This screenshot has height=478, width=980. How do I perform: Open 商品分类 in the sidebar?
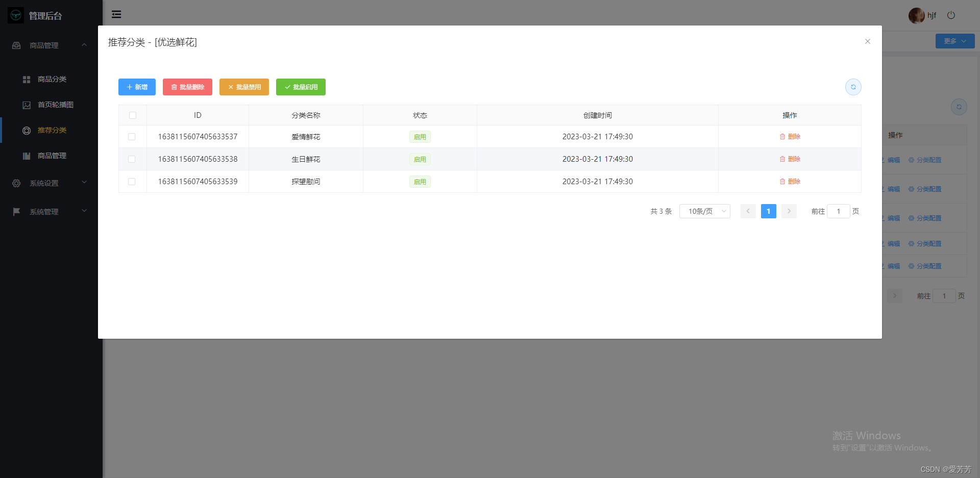tap(52, 79)
